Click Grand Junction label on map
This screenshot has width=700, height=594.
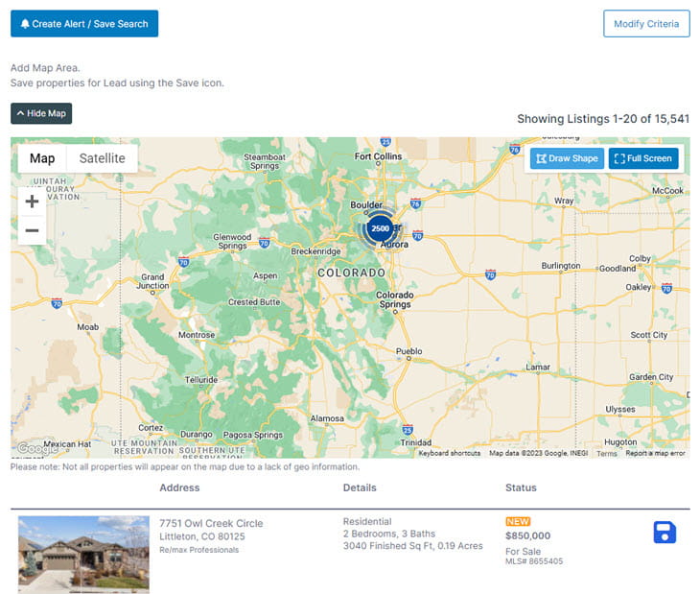pyautogui.click(x=152, y=281)
